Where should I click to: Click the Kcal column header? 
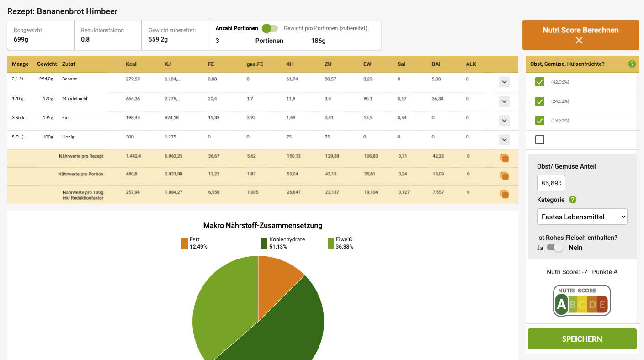[x=131, y=64]
